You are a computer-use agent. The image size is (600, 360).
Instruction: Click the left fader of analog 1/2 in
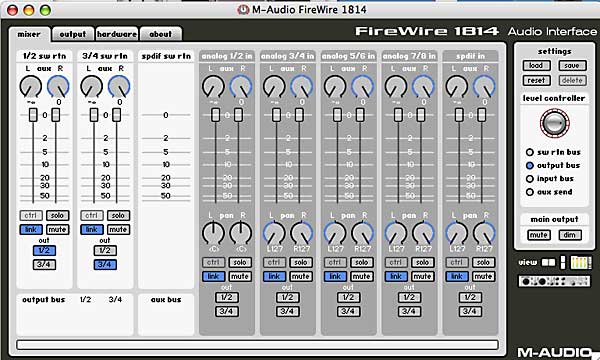coord(216,115)
